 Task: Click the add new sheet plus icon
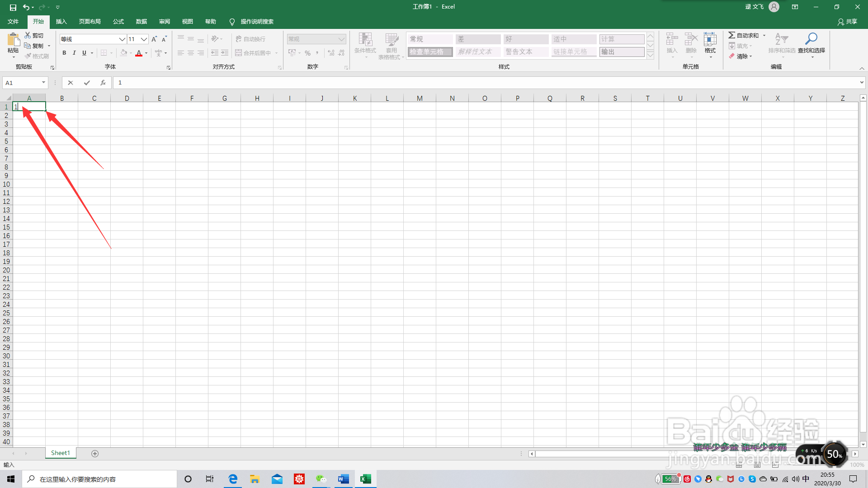tap(95, 453)
